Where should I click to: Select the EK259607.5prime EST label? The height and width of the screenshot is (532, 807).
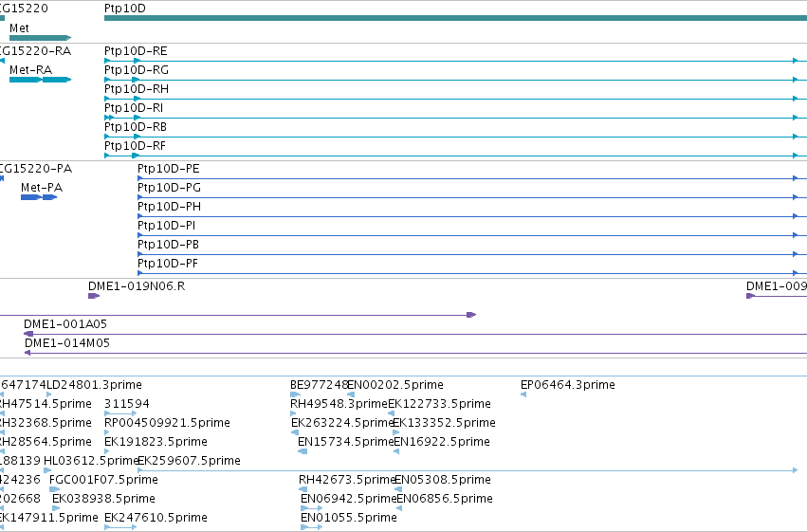[189, 462]
